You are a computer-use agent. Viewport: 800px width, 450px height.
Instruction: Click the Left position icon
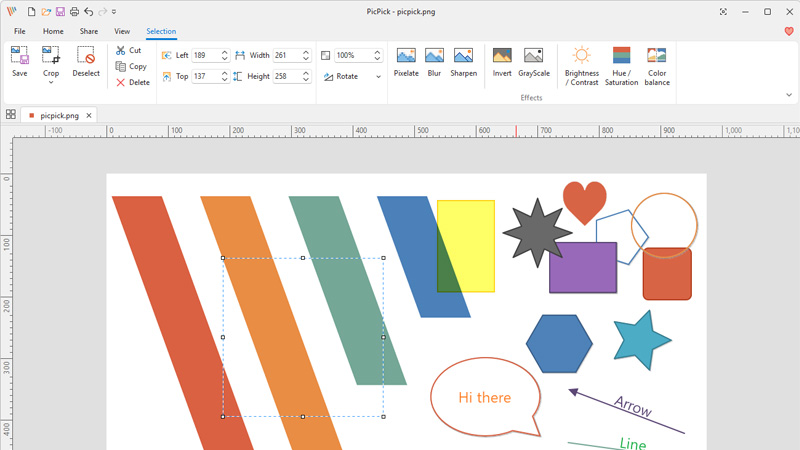[166, 55]
